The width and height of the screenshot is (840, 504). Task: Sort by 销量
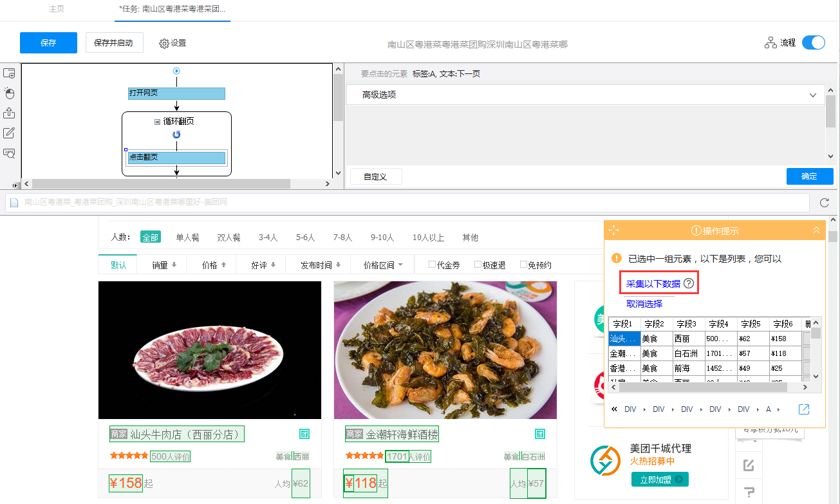164,265
